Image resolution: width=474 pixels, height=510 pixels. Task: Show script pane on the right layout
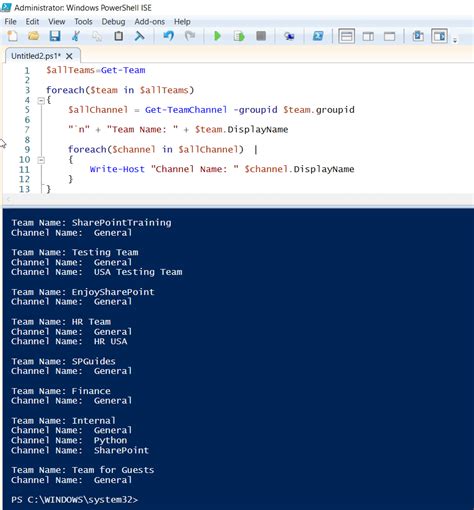point(368,36)
